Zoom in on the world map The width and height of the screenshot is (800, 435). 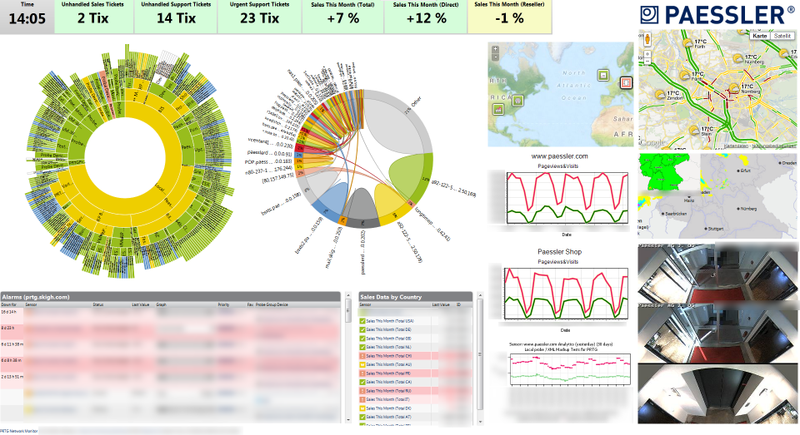click(495, 49)
